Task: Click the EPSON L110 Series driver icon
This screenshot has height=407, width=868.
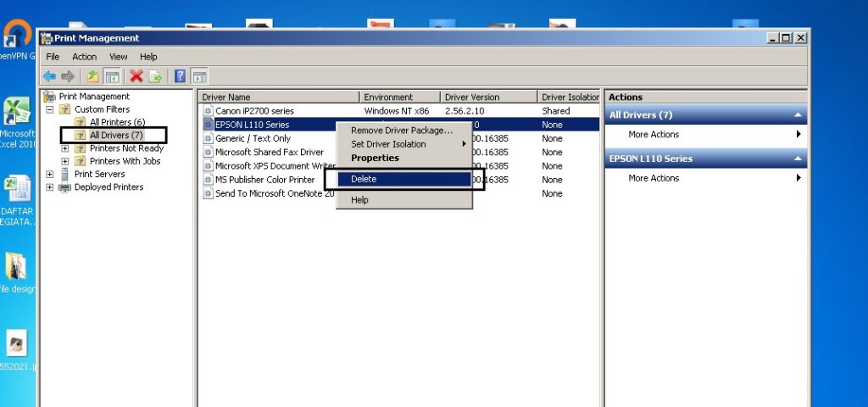Action: [208, 125]
